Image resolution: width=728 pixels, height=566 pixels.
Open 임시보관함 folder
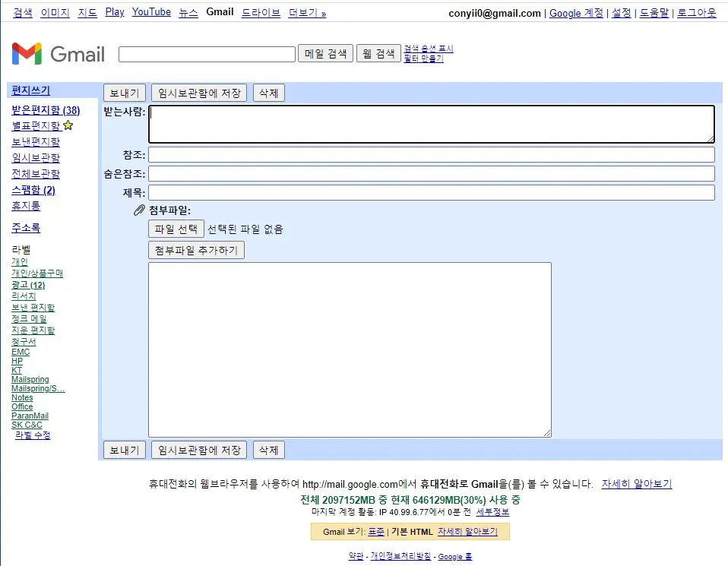click(36, 158)
